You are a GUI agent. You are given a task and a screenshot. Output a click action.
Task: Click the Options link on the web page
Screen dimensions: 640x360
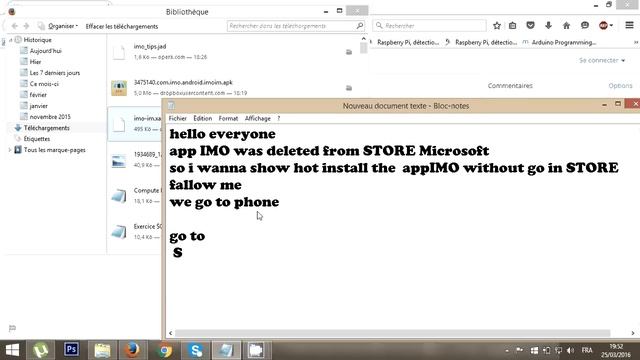620,86
